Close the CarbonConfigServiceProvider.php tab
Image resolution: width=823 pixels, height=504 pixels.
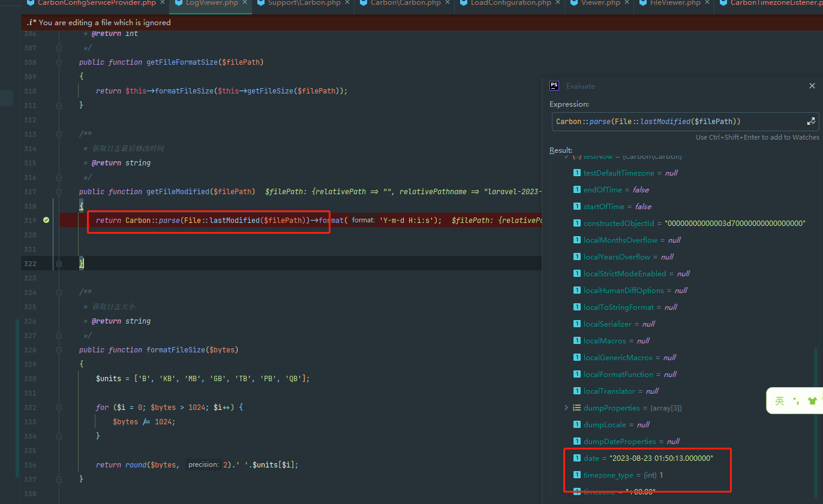pos(163,3)
